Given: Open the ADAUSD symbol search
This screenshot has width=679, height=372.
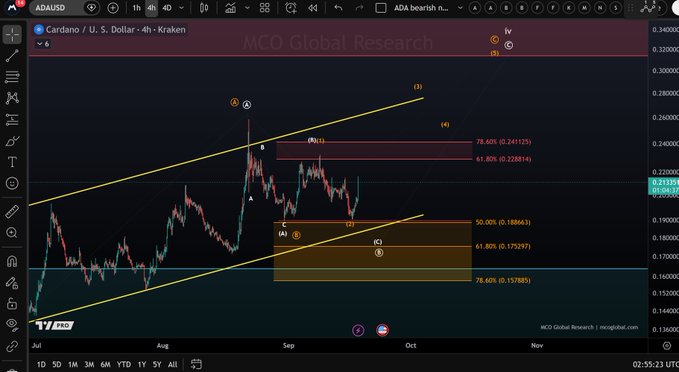Looking at the screenshot, I should [57, 8].
